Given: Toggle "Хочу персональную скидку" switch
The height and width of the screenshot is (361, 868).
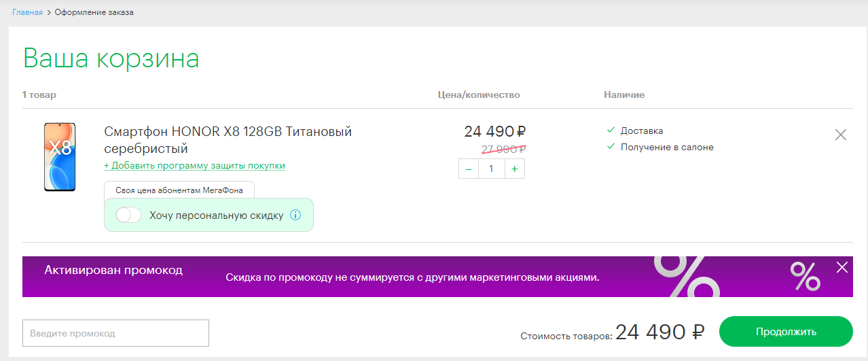Looking at the screenshot, I should tap(128, 216).
